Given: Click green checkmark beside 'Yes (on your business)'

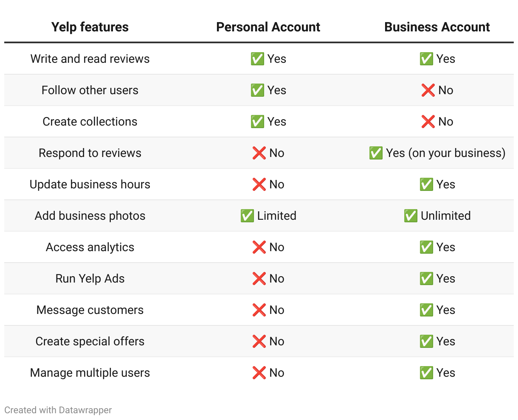Looking at the screenshot, I should 376,153.
